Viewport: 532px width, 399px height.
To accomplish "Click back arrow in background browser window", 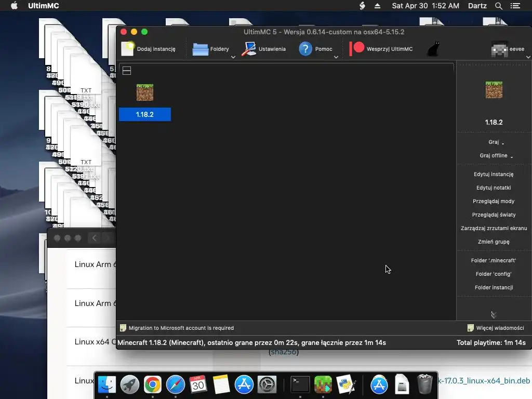I will click(x=95, y=238).
